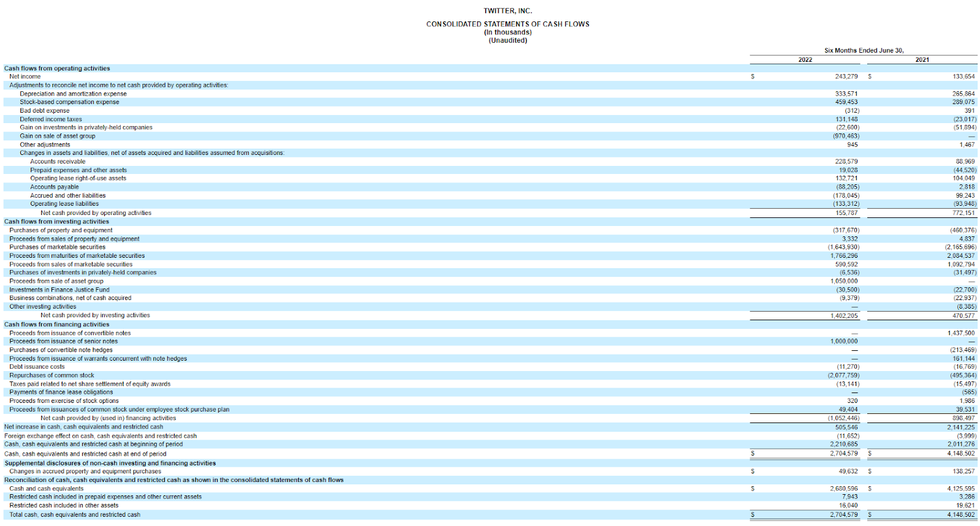Click 'Changes in accrued property and equipment purchases'

[x=85, y=472]
